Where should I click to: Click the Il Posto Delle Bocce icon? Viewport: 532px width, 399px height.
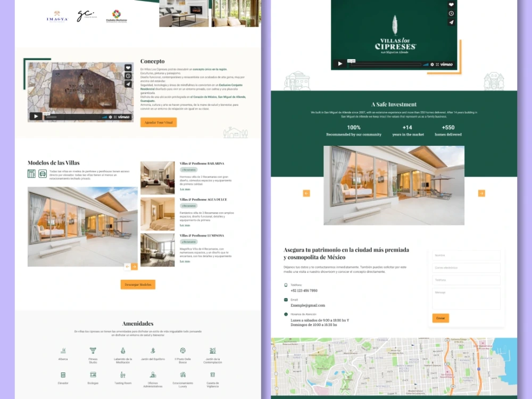183,351
